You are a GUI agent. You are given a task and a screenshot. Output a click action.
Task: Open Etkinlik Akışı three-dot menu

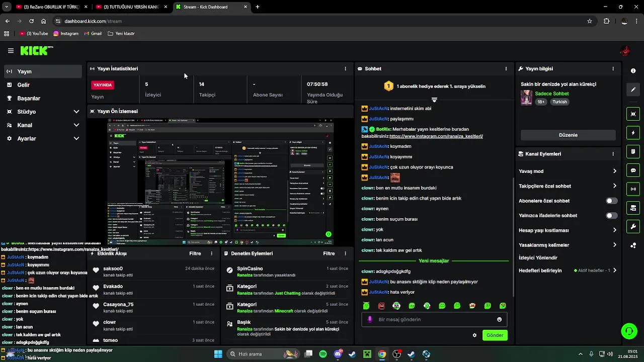[211, 253]
